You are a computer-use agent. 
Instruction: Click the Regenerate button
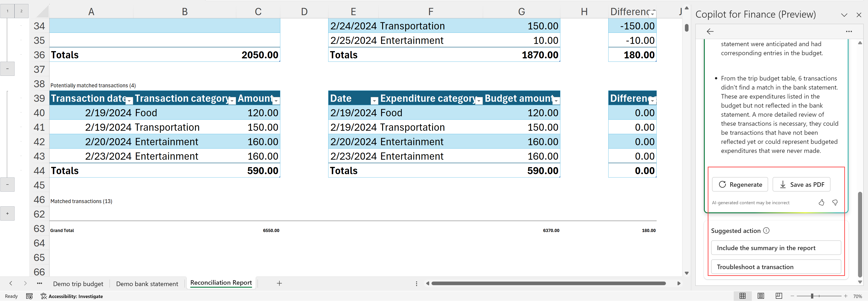pyautogui.click(x=740, y=184)
